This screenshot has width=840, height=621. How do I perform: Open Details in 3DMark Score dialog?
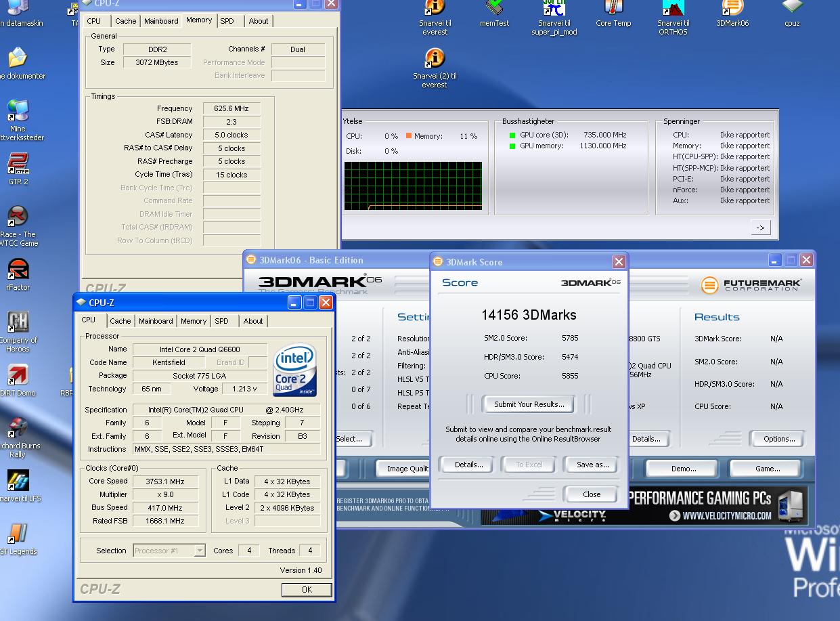(468, 465)
